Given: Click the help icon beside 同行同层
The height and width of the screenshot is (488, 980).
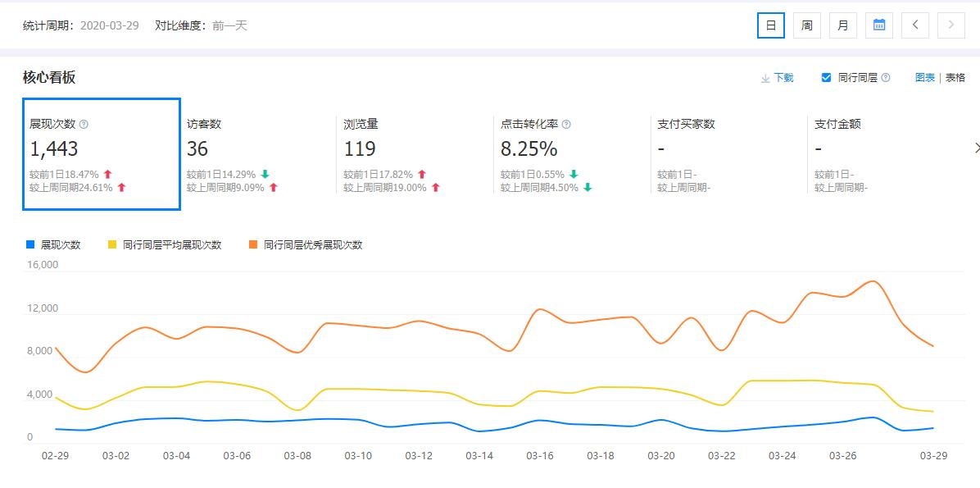Looking at the screenshot, I should coord(886,78).
